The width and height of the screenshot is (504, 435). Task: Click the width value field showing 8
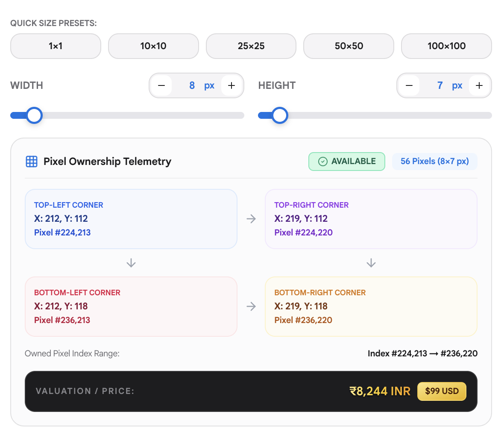tap(192, 85)
